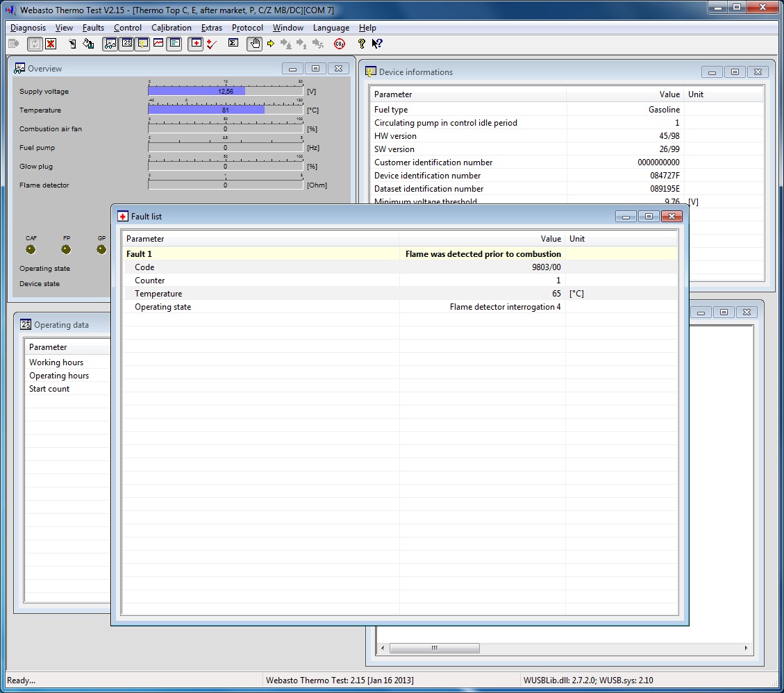Click the status window toolbar icon
The image size is (784, 693).
(174, 44)
